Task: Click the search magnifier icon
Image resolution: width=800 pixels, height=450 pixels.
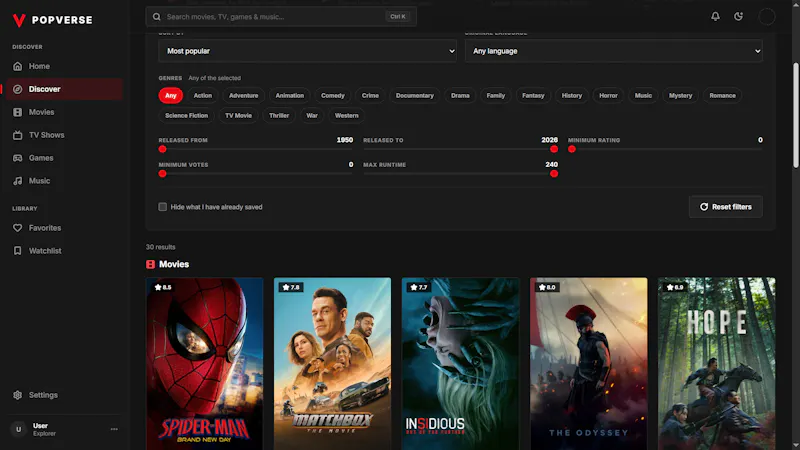Action: click(x=157, y=17)
